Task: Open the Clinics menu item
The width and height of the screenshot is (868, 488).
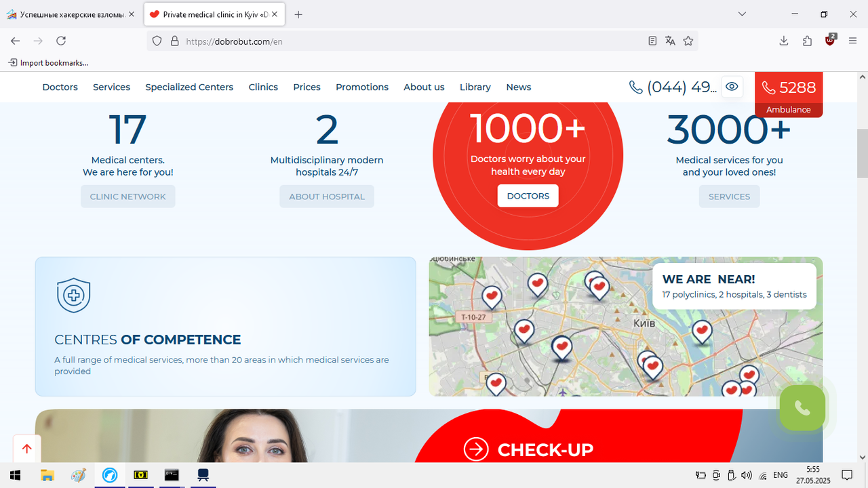Action: click(x=263, y=87)
